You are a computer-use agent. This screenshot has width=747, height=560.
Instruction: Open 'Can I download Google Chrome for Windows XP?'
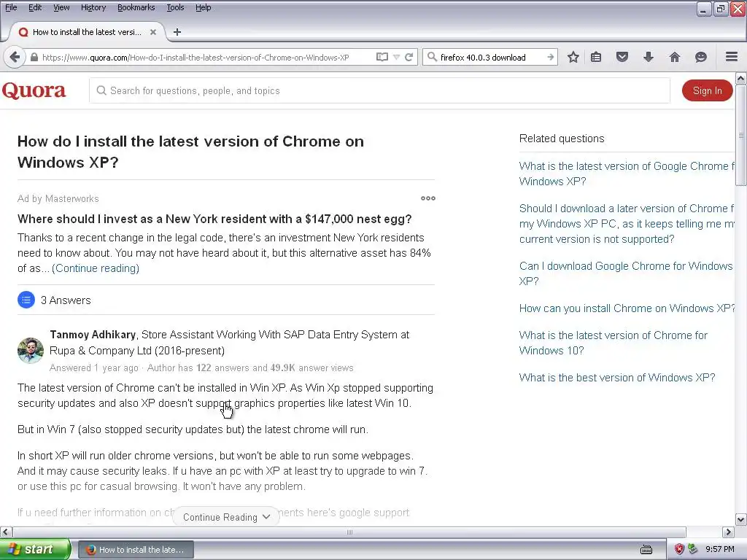pyautogui.click(x=625, y=273)
